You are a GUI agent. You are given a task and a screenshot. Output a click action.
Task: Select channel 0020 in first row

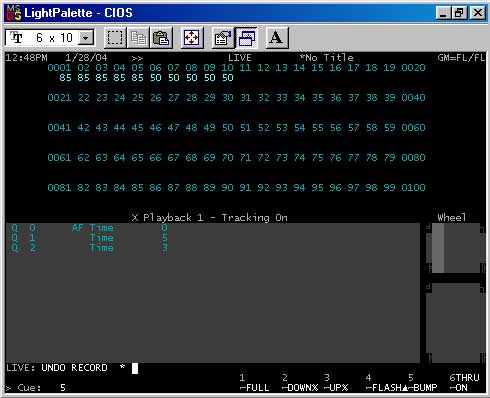pyautogui.click(x=413, y=68)
